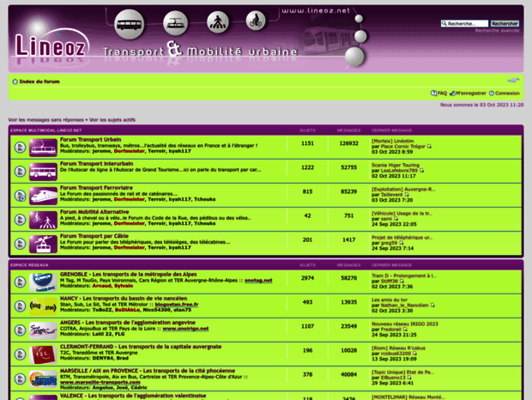Click the Grenoble forum logo
532x400 pixels.
click(43, 282)
